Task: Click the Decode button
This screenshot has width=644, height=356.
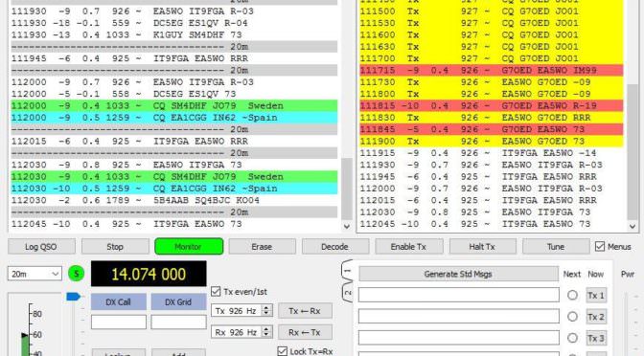Action: tap(335, 247)
